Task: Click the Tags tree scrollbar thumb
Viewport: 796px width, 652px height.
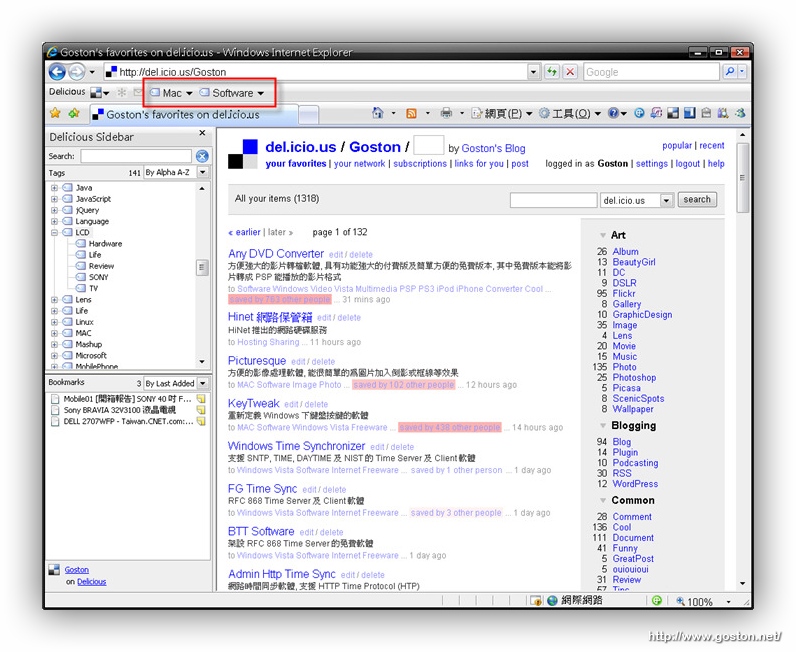Action: coord(202,267)
